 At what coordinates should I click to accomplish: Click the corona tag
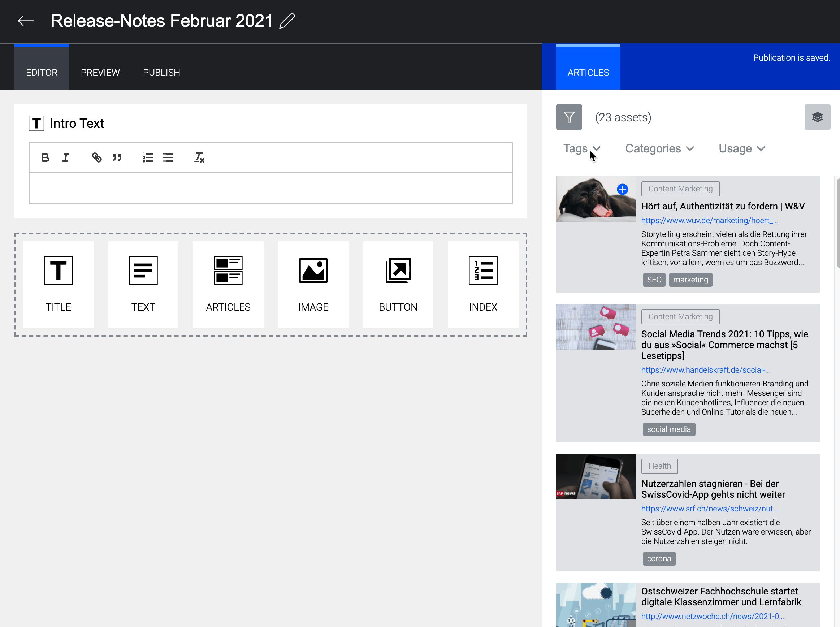coord(659,559)
